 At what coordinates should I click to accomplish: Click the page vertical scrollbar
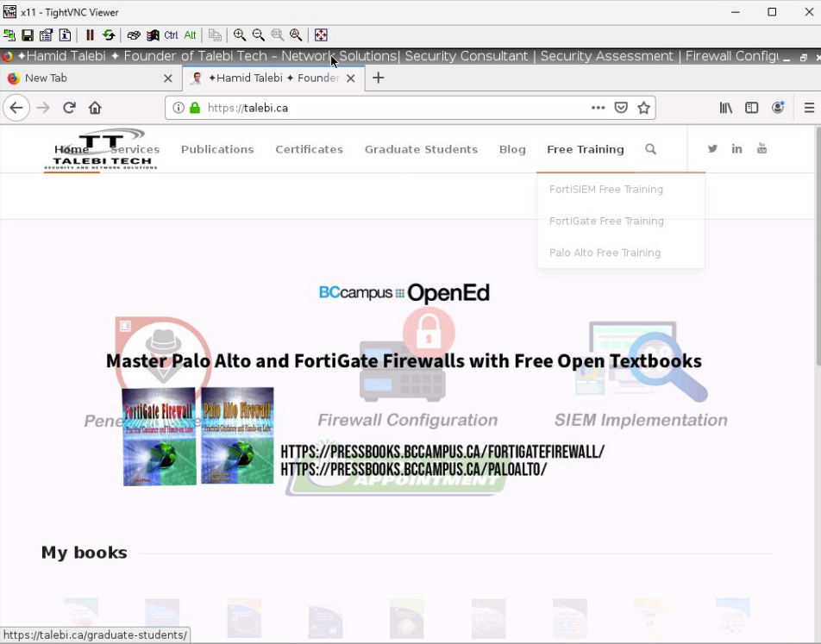pyautogui.click(x=816, y=259)
